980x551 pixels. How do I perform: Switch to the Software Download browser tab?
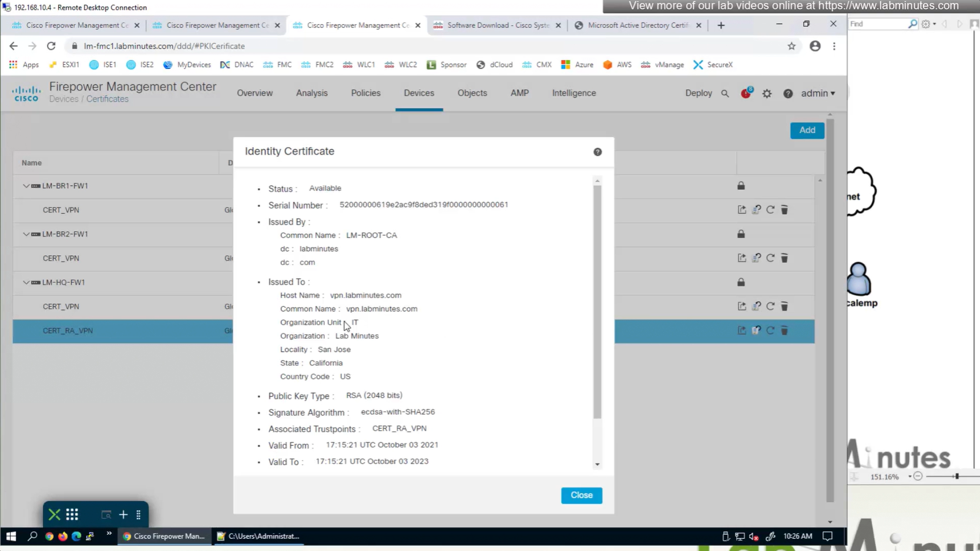pos(497,25)
